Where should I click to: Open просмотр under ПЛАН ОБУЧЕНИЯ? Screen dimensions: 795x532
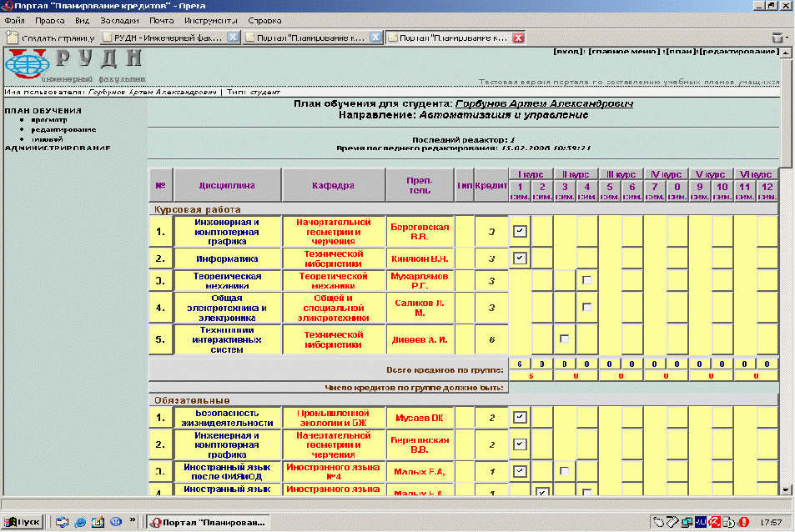(48, 120)
